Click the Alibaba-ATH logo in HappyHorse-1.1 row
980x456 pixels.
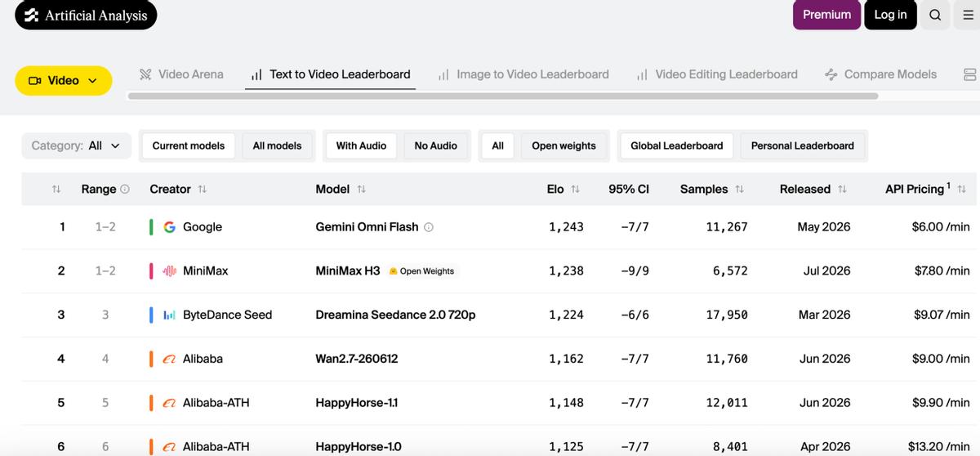click(170, 403)
